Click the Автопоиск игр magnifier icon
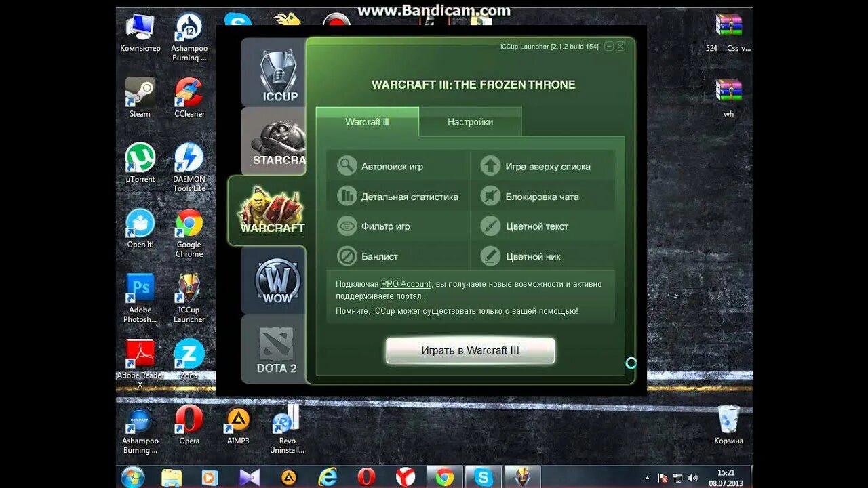 point(347,166)
